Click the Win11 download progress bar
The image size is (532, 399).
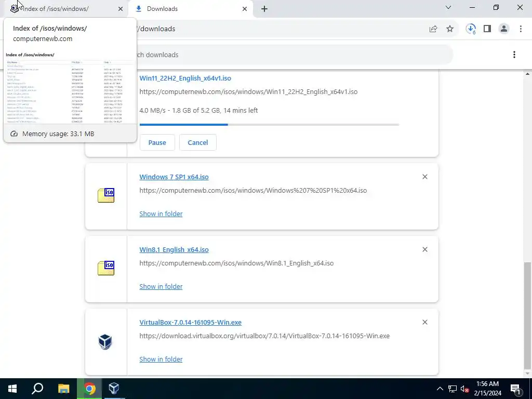[x=269, y=125]
